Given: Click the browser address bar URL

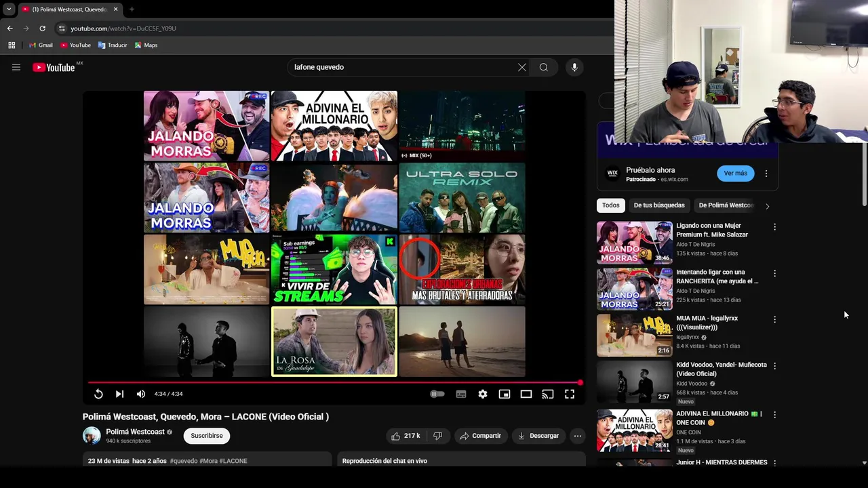Looking at the screenshot, I should click(x=123, y=28).
